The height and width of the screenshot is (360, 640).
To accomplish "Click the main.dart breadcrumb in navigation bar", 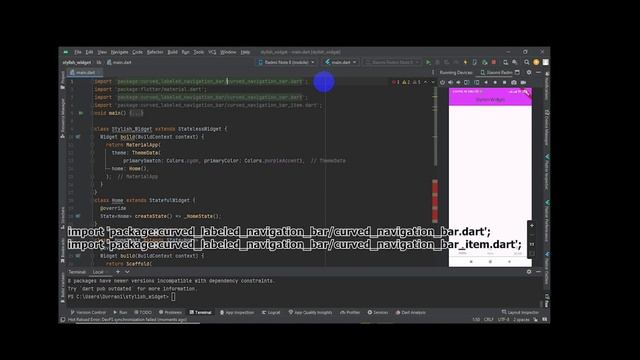I will 119,62.
